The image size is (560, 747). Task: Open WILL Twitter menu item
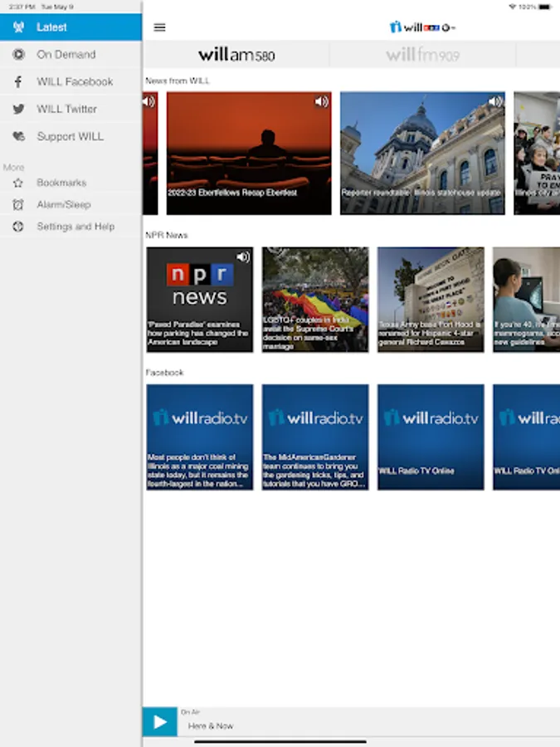click(x=66, y=109)
